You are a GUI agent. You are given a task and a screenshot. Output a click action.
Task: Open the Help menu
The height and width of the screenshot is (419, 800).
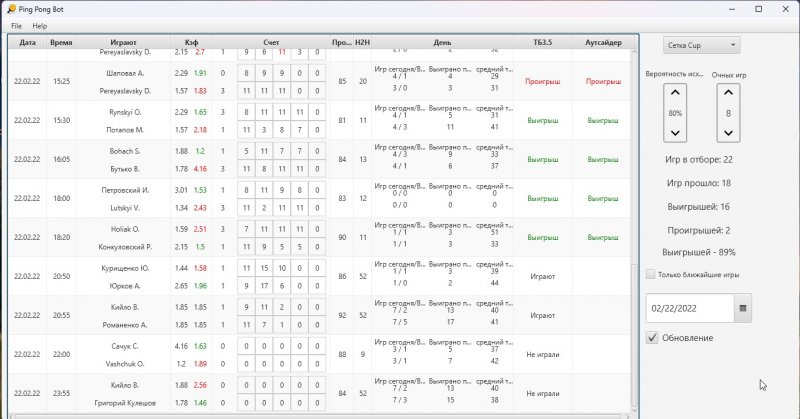(x=39, y=25)
